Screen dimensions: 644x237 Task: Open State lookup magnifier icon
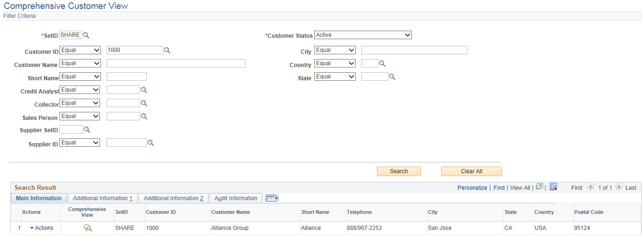pos(392,77)
